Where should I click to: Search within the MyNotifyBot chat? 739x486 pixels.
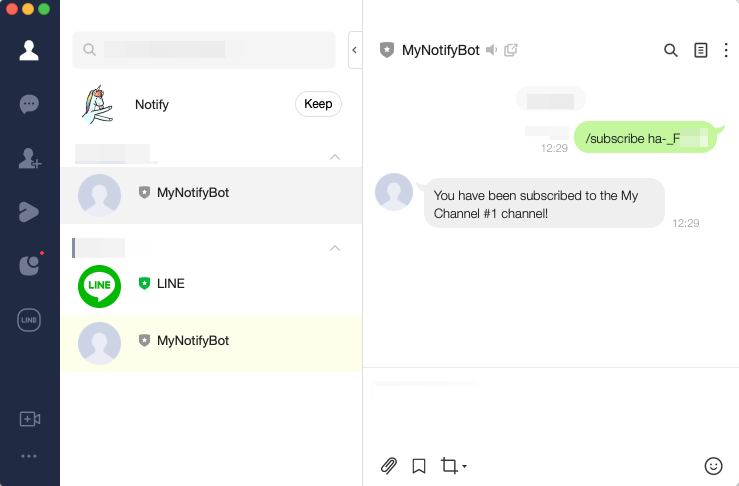[x=671, y=50]
